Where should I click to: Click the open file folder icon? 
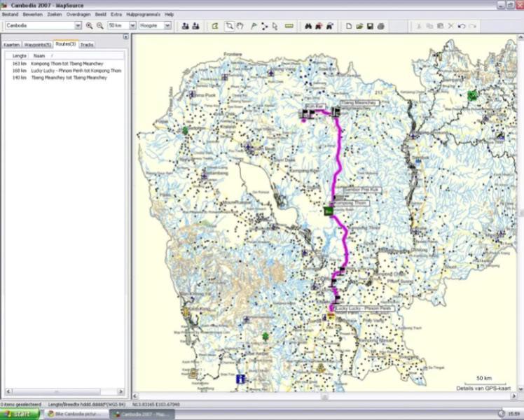click(359, 26)
